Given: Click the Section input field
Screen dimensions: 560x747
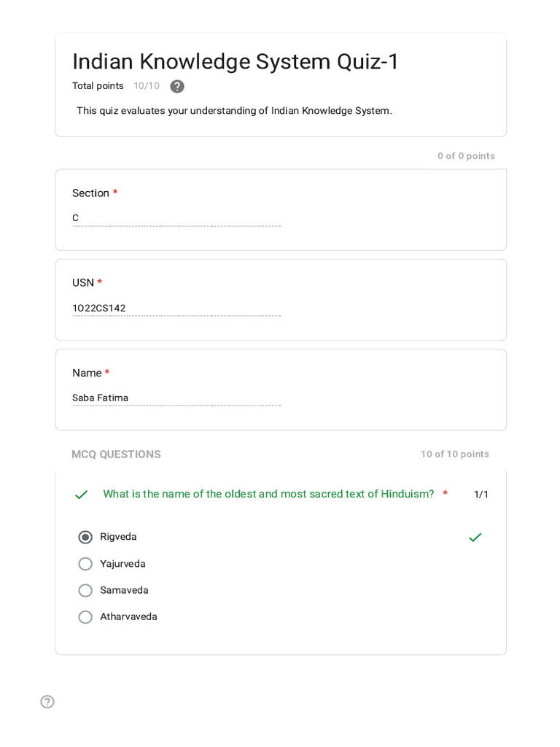Looking at the screenshot, I should [176, 218].
